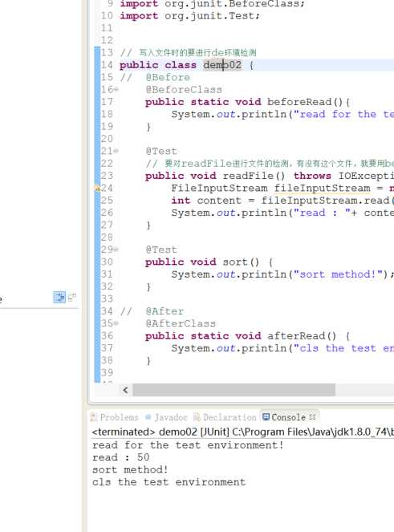Open the Problems tab
The height and width of the screenshot is (532, 394).
[x=115, y=417]
